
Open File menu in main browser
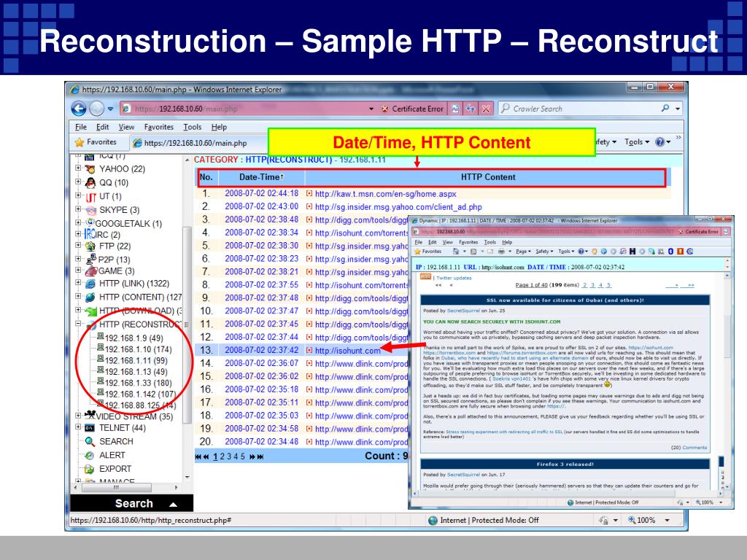pos(81,127)
